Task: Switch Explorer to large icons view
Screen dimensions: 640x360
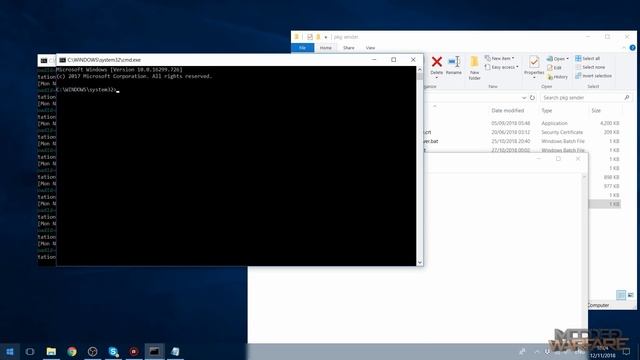Action: (631, 295)
